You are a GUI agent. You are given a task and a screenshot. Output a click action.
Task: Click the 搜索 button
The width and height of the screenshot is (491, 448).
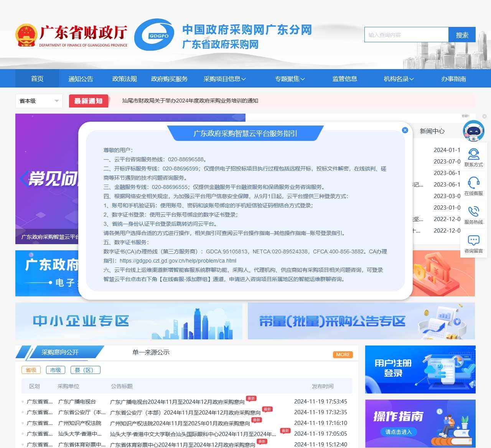pos(462,35)
